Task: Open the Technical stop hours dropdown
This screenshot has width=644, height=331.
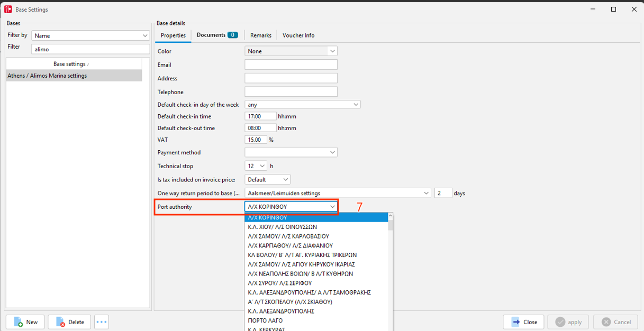Action: click(256, 166)
